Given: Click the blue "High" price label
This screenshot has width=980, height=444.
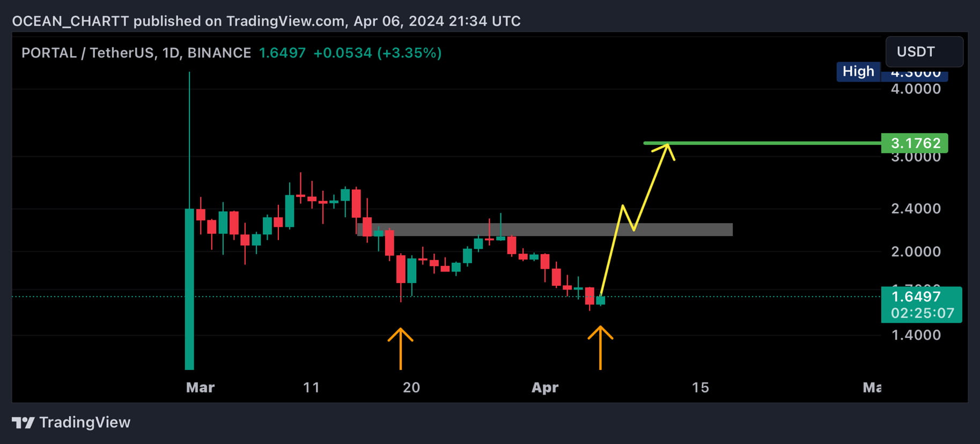Looking at the screenshot, I should click(858, 71).
